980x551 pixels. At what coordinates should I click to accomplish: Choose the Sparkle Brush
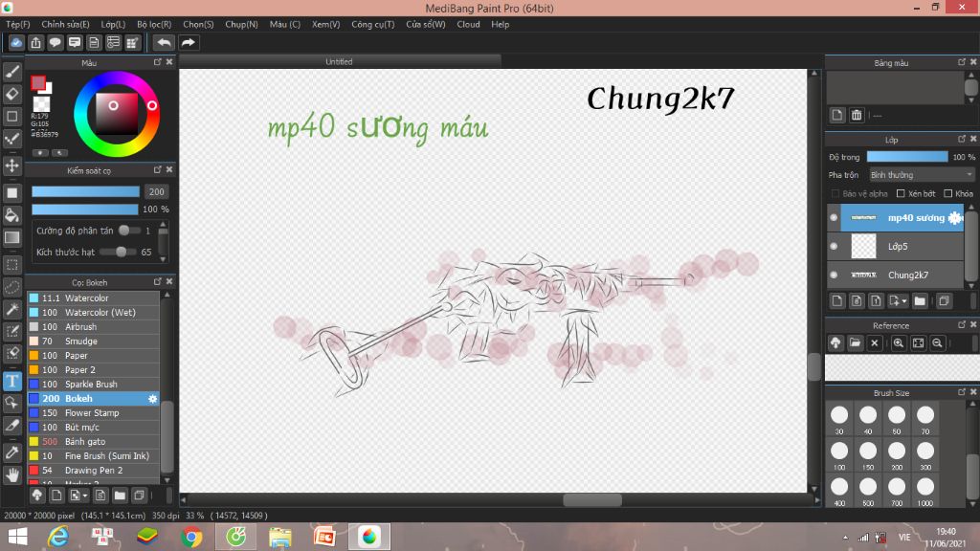94,385
